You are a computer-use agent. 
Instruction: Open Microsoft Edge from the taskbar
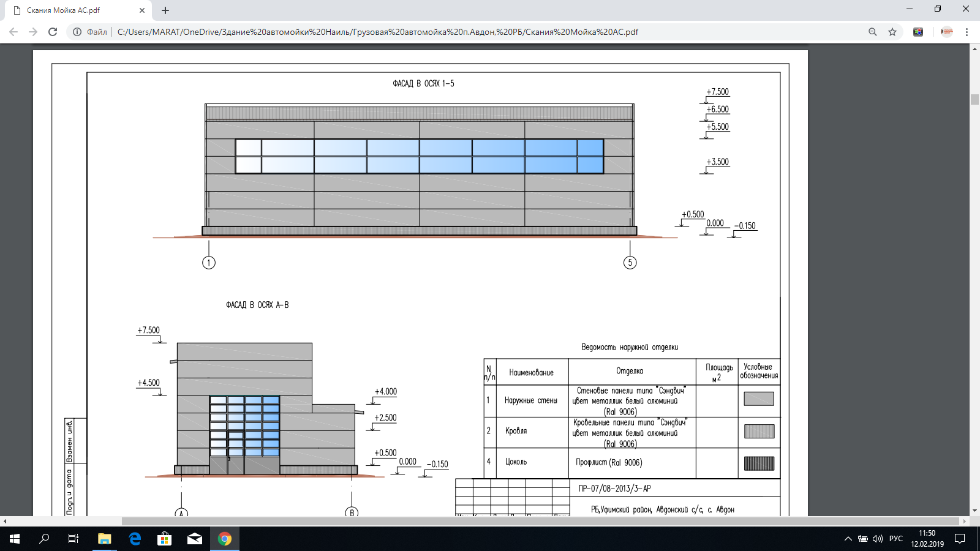[135, 539]
